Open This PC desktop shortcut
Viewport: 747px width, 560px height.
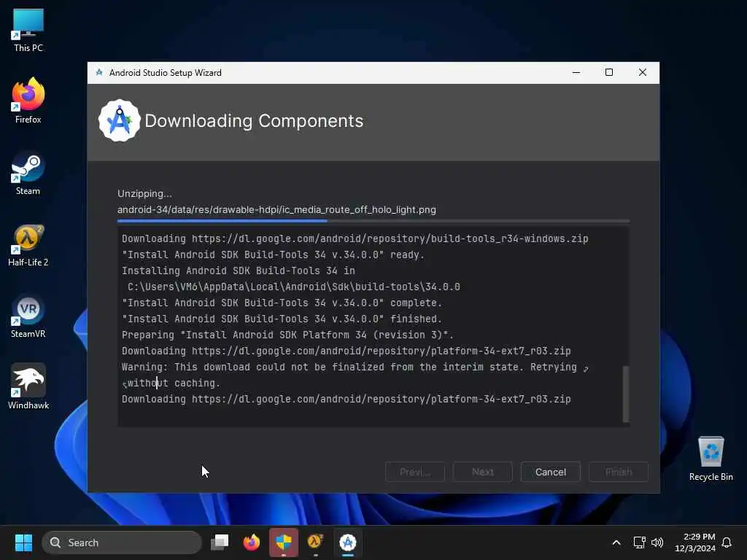pyautogui.click(x=28, y=31)
